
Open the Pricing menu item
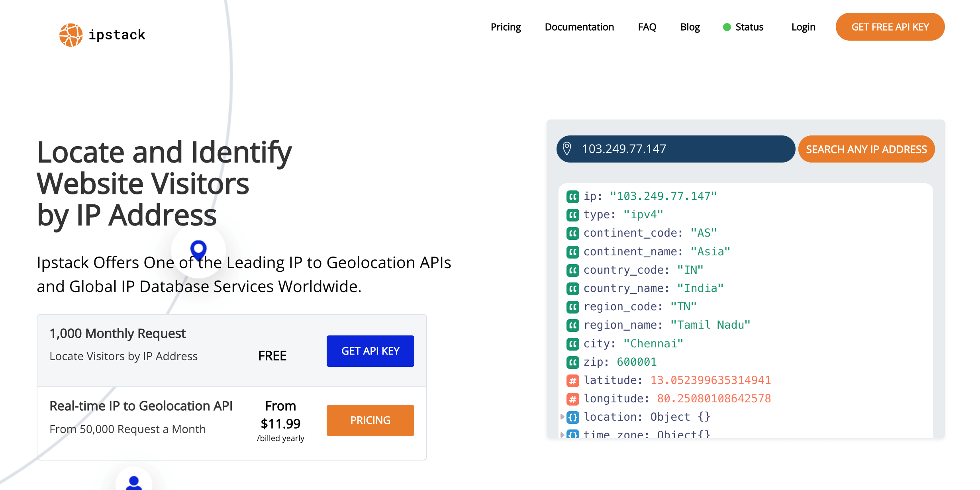tap(506, 27)
